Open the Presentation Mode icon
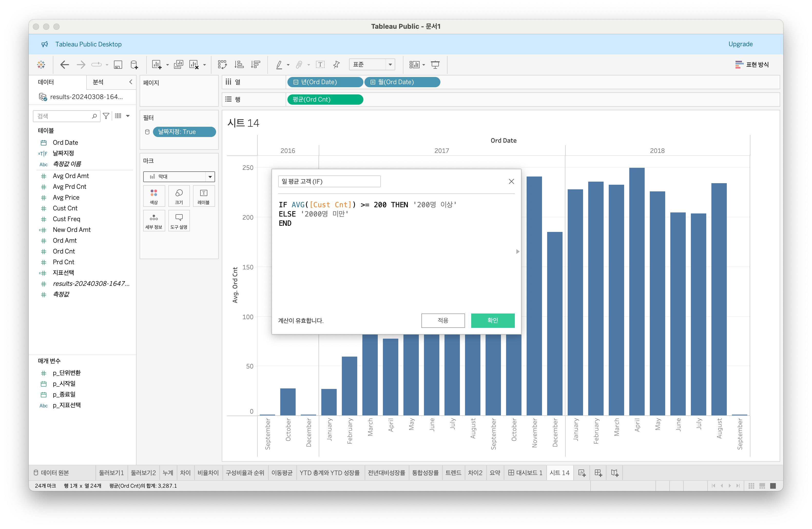Screen dimensions: 812x529 coord(435,64)
